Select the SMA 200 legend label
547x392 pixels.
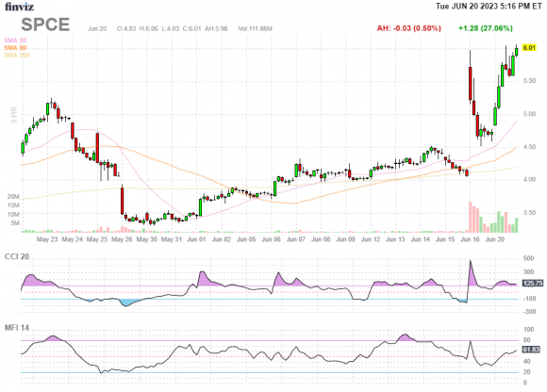(17, 55)
